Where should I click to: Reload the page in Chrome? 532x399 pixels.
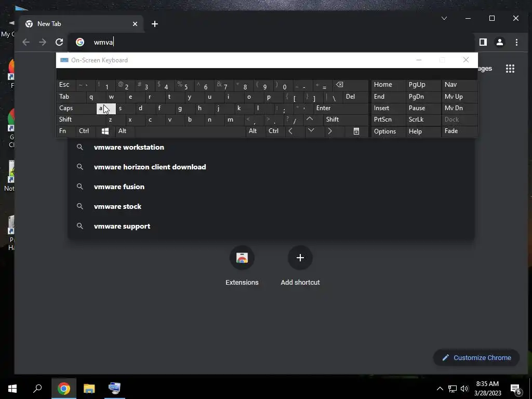point(59,42)
